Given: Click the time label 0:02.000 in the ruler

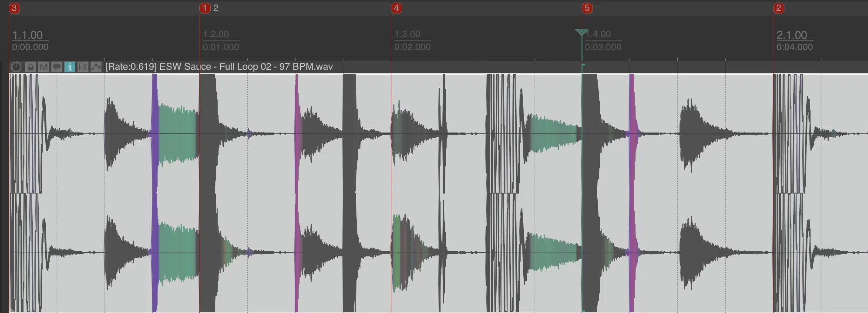Looking at the screenshot, I should click(412, 47).
